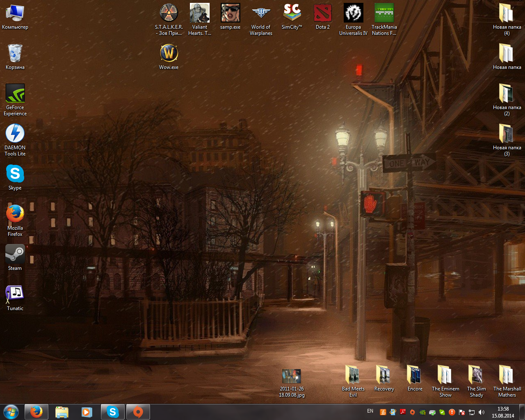Open the Java tray icon
Viewport: 525px width, 420px height.
(x=383, y=412)
